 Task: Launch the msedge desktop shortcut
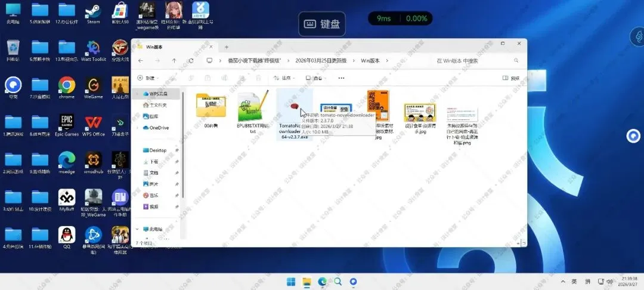point(67,163)
